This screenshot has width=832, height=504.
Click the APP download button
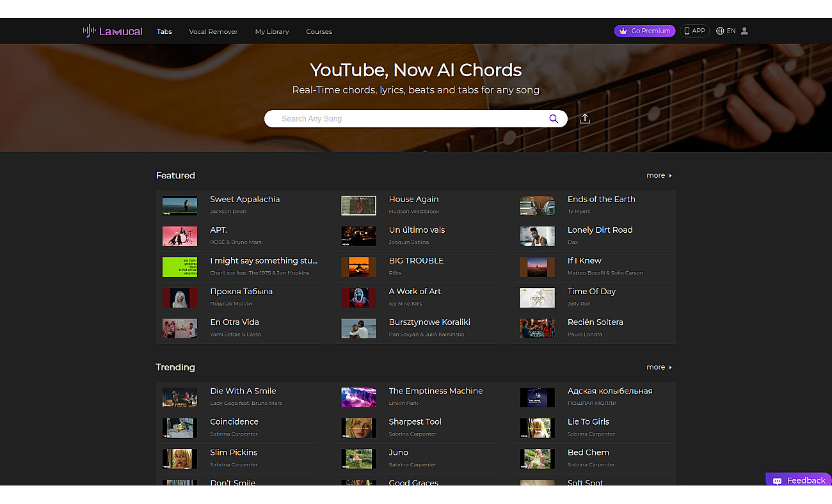point(694,31)
